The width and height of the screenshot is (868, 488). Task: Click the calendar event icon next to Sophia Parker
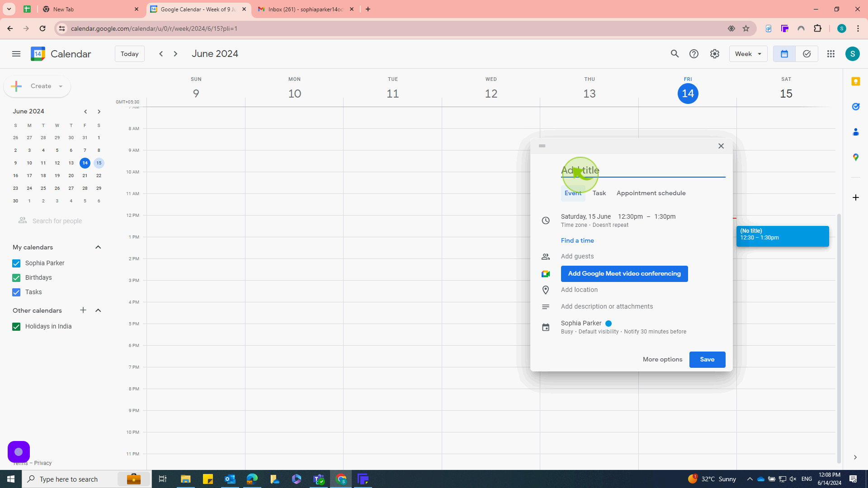point(546,327)
